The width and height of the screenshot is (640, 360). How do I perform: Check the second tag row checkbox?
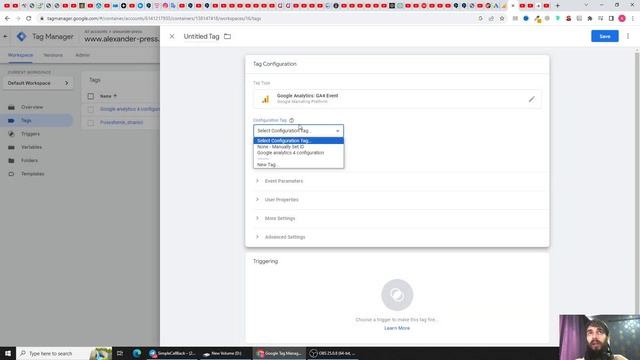coord(91,122)
